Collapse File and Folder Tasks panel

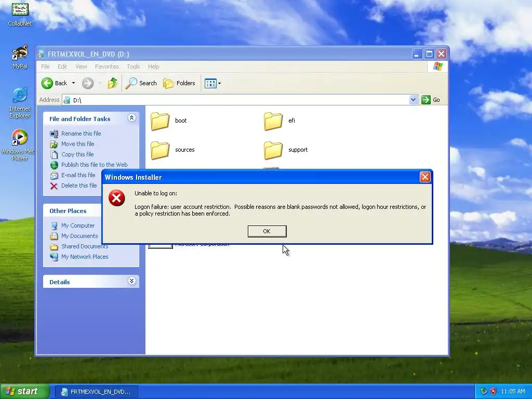tap(131, 118)
